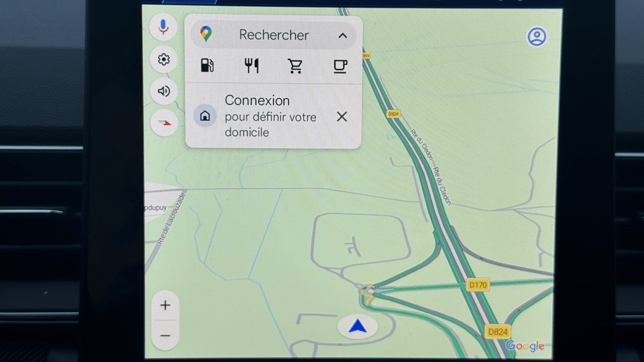Tap the D170 road label
This screenshot has height=362, width=644.
(x=478, y=285)
